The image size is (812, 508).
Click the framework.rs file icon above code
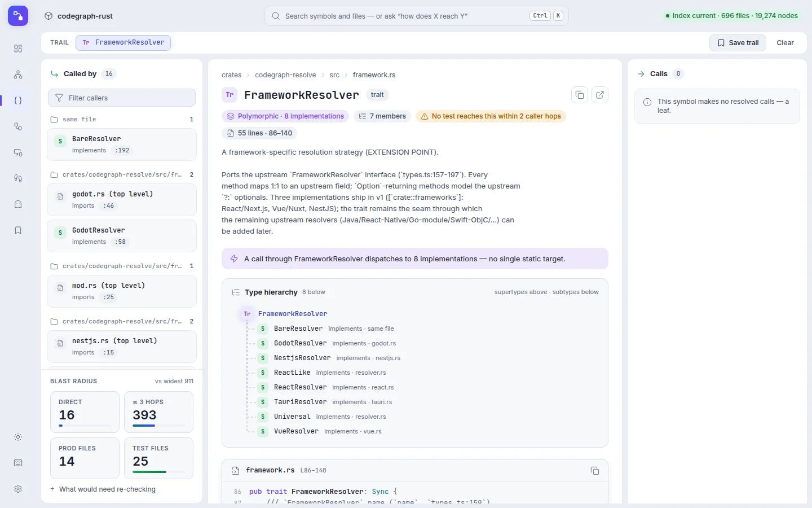click(x=236, y=470)
